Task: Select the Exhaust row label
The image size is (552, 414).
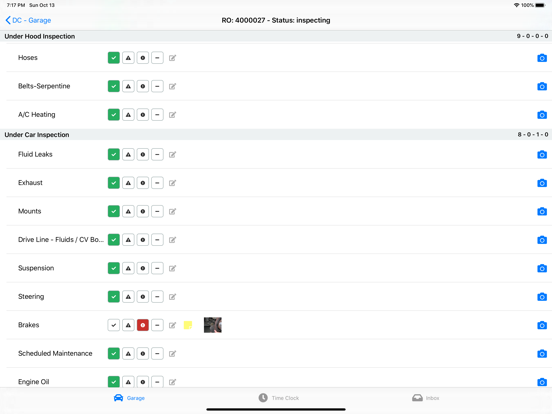Action: click(x=30, y=183)
